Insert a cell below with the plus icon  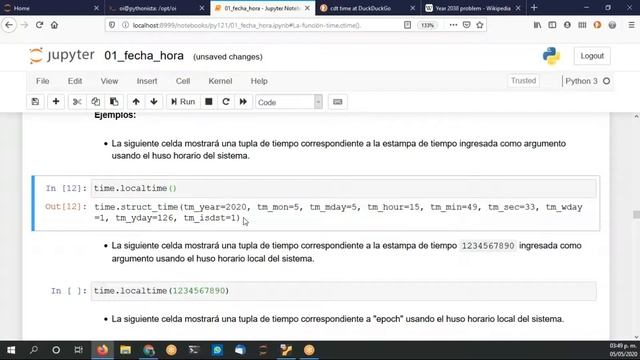56,102
